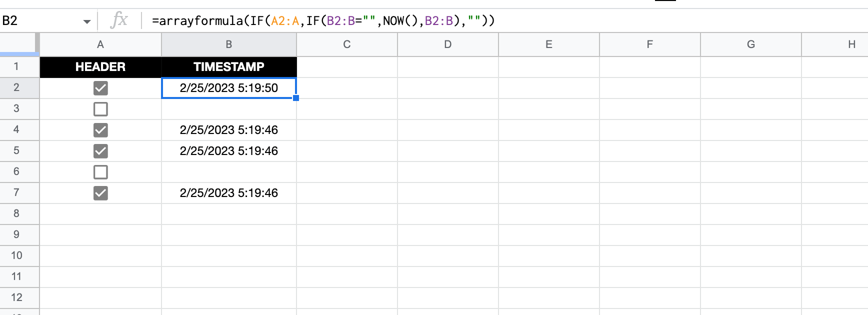Viewport: 868px width, 315px height.
Task: Select column F header
Action: coord(650,44)
